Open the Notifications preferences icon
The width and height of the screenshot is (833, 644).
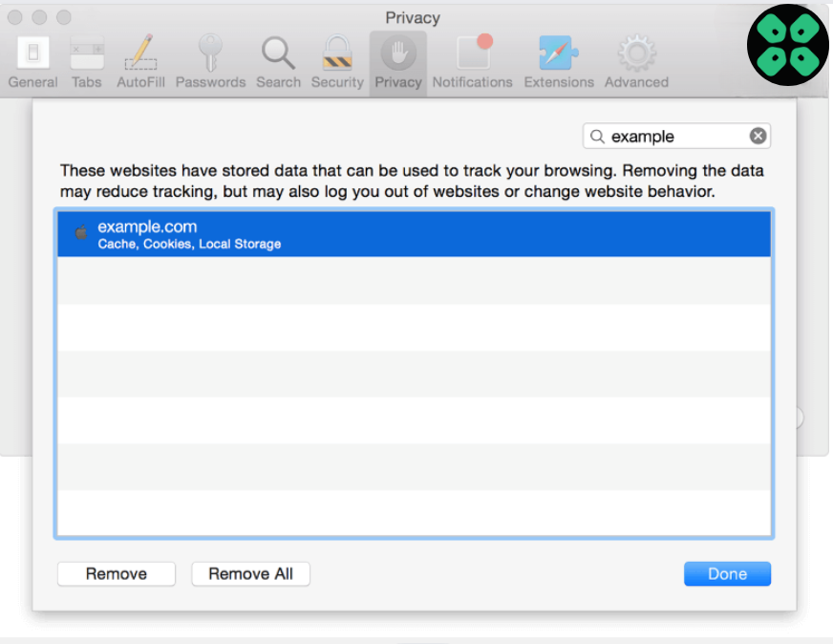[x=472, y=54]
